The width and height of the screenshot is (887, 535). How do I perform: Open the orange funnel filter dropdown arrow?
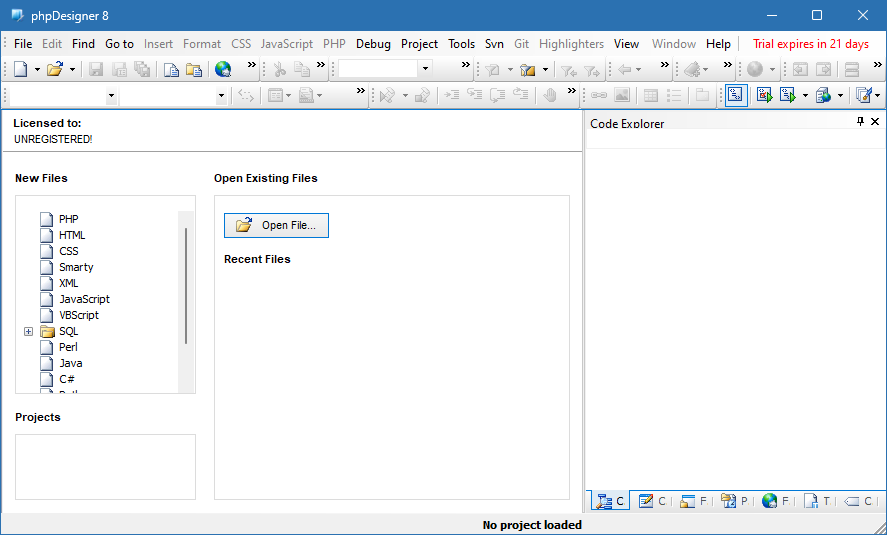click(545, 70)
